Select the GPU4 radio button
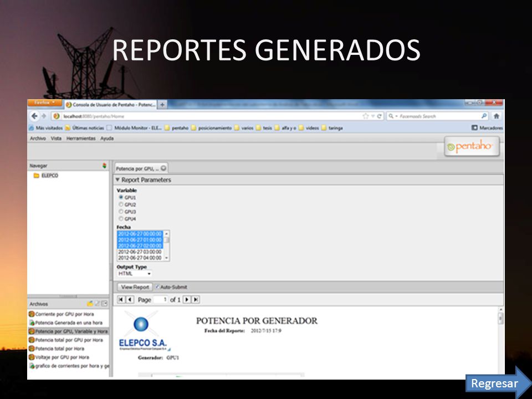Viewport: 532px width, 399px height. [x=121, y=218]
